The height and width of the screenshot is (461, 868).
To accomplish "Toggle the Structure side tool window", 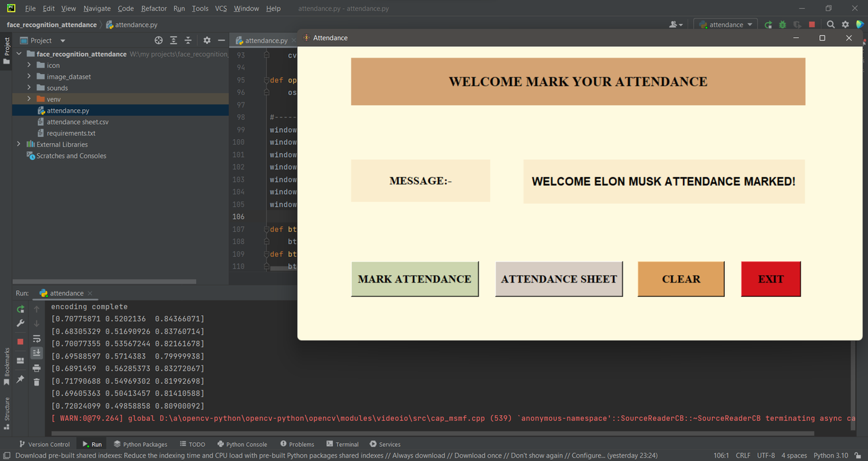I will [6, 414].
